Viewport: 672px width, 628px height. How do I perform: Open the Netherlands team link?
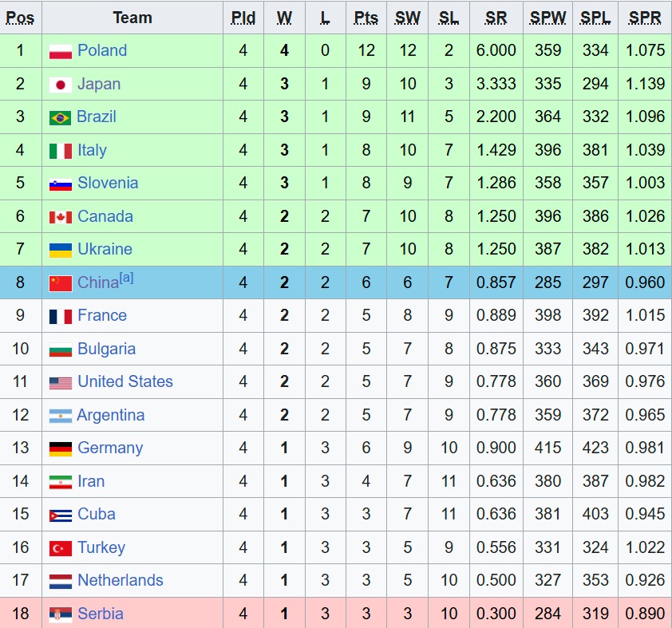(x=121, y=580)
